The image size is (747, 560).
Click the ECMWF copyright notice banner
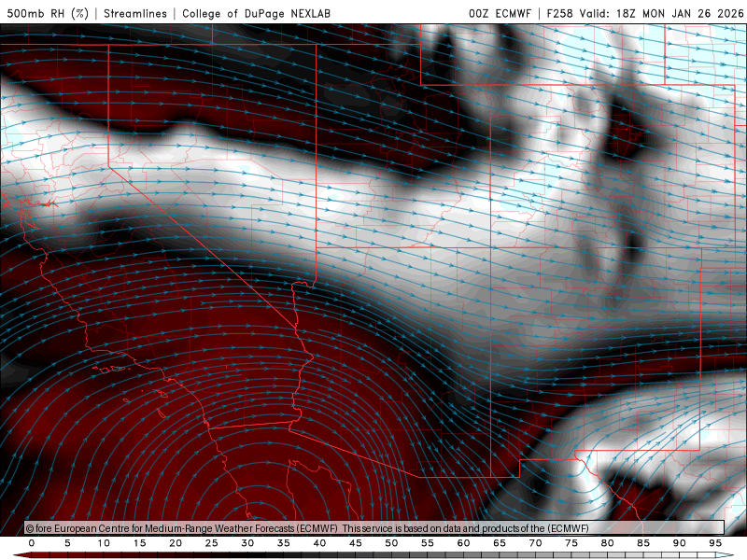click(374, 528)
